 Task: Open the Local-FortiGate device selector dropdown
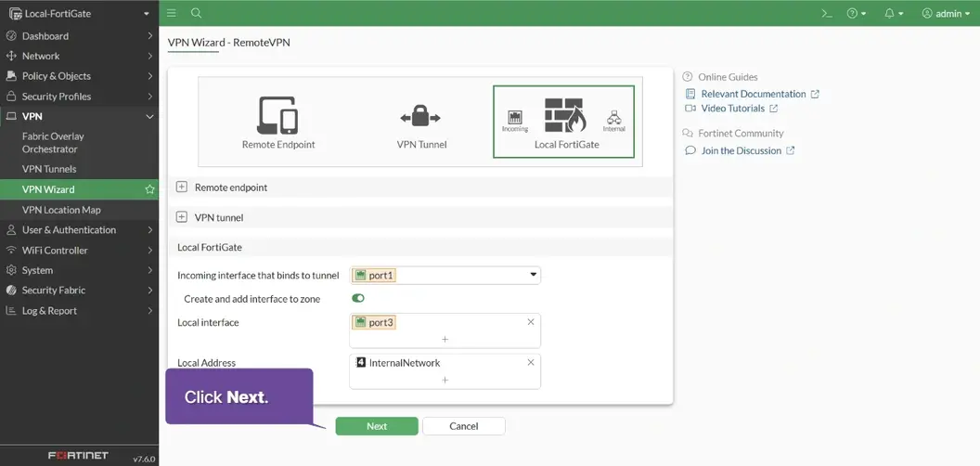(x=80, y=13)
